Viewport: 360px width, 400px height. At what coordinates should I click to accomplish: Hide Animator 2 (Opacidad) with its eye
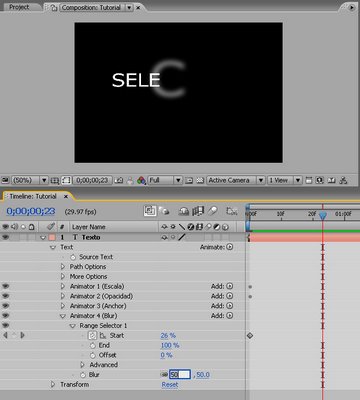(x=6, y=296)
